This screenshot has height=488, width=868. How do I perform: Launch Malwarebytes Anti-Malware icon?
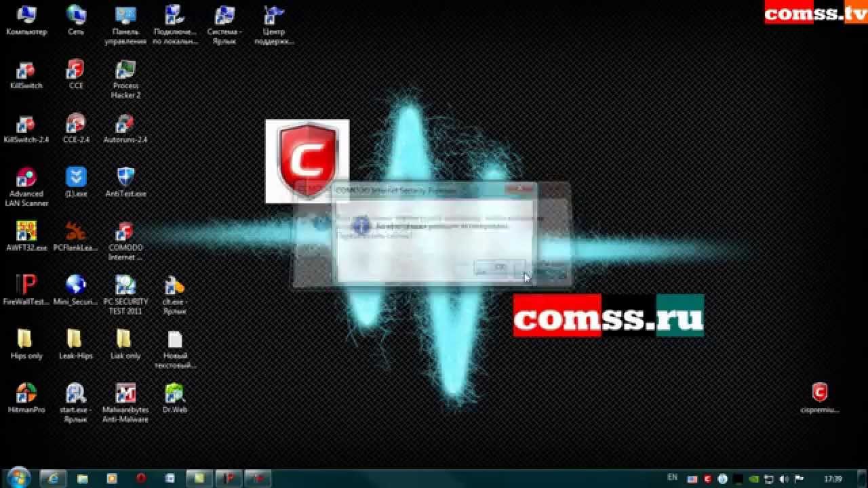(125, 403)
